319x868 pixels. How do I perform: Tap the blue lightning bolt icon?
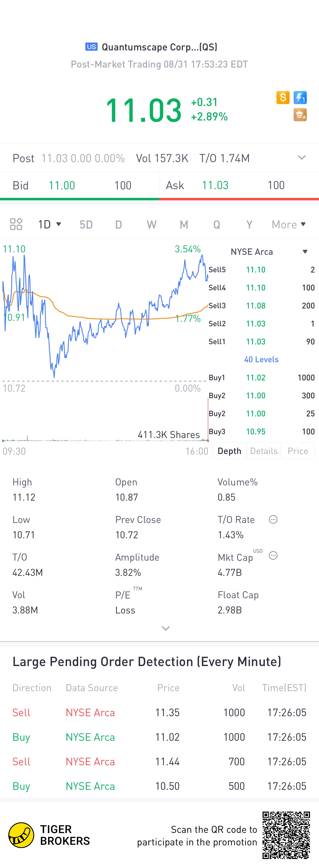coord(300,98)
